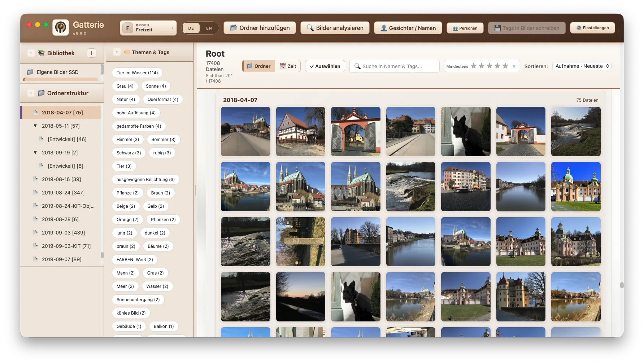The image size is (644, 364).
Task: Switch the interface language to EN
Action: point(209,28)
